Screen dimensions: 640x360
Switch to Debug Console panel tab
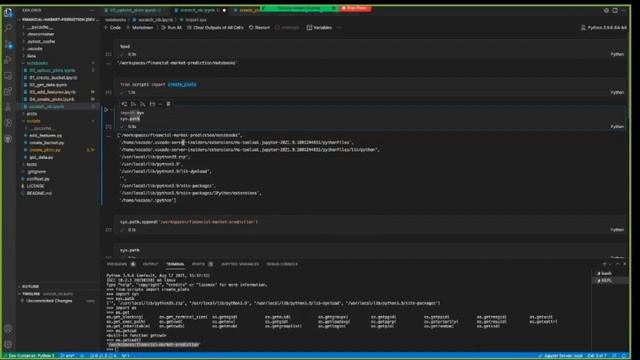[x=282, y=264]
